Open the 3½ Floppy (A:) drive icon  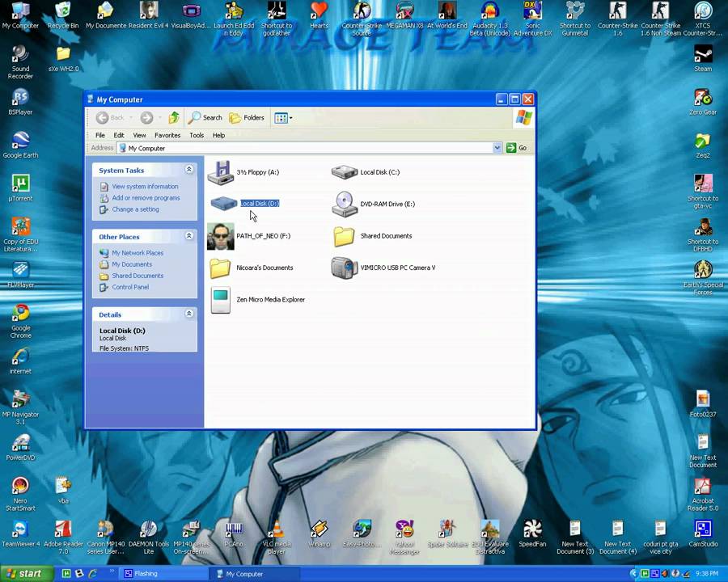[x=221, y=172]
